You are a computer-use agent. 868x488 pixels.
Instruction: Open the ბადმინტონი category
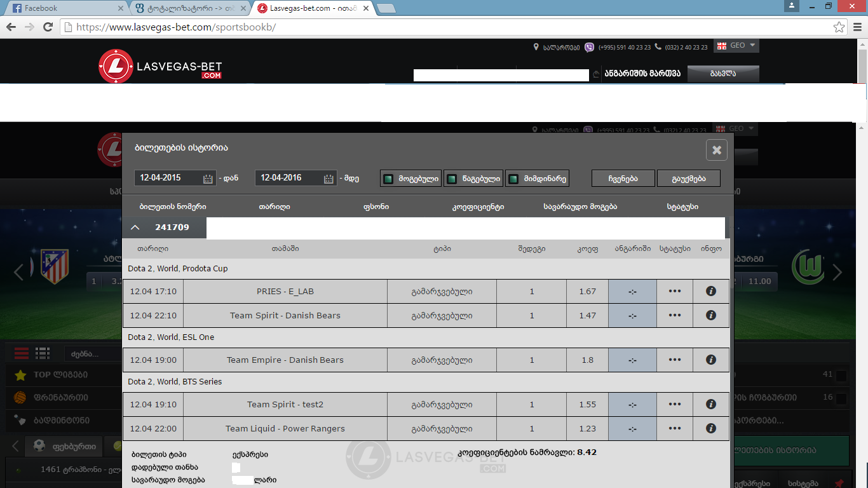coord(61,420)
